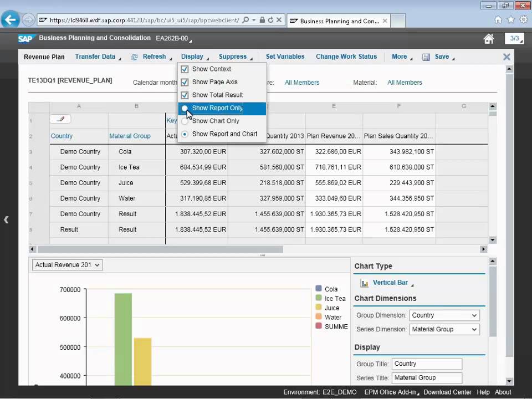
Task: Click the yellow Juice chart bar
Action: pyautogui.click(x=142, y=362)
